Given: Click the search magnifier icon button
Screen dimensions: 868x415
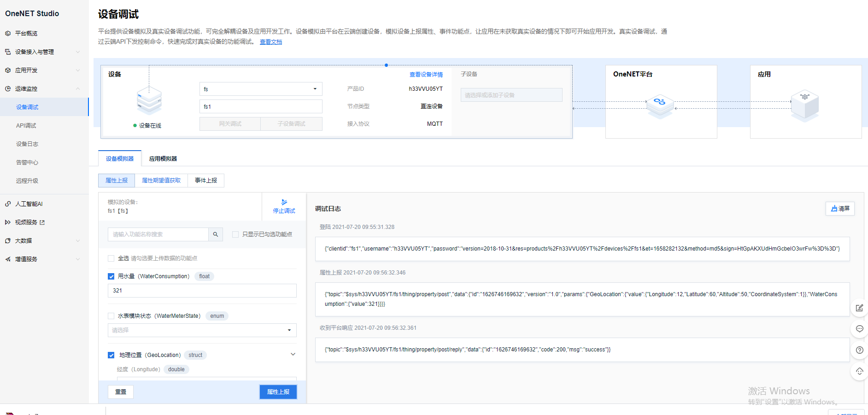Looking at the screenshot, I should point(215,234).
